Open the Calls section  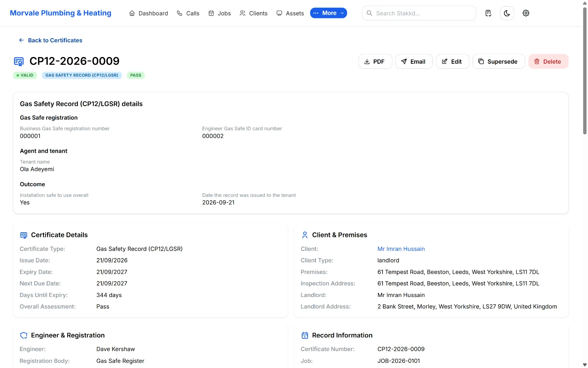pyautogui.click(x=188, y=13)
